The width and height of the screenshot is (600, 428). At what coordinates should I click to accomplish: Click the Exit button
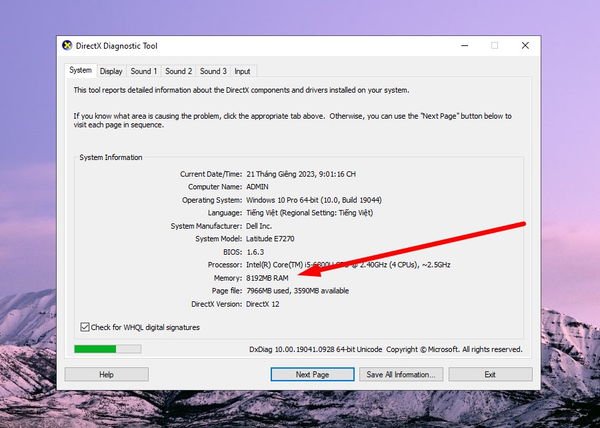pyautogui.click(x=489, y=374)
